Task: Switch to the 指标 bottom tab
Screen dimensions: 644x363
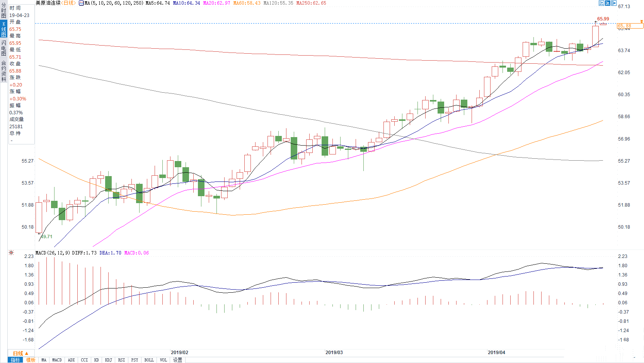Action: 15,360
